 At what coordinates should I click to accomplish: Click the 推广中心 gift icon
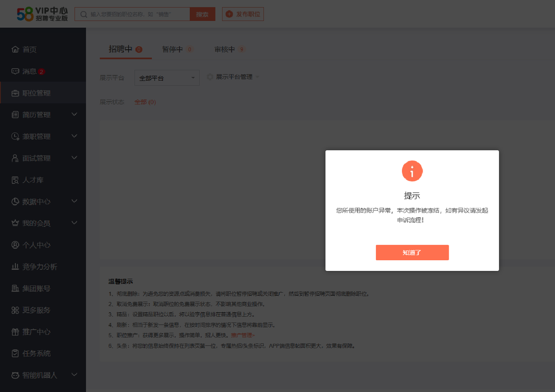point(15,332)
